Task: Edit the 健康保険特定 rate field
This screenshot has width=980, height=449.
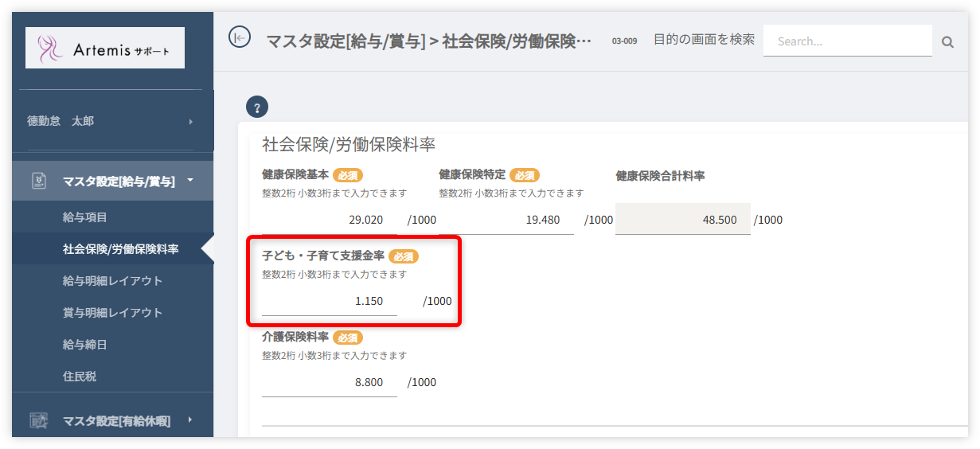Action: click(x=506, y=220)
